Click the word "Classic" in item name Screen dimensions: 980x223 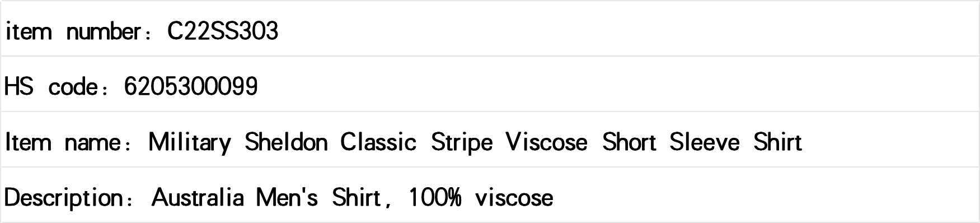tap(378, 142)
